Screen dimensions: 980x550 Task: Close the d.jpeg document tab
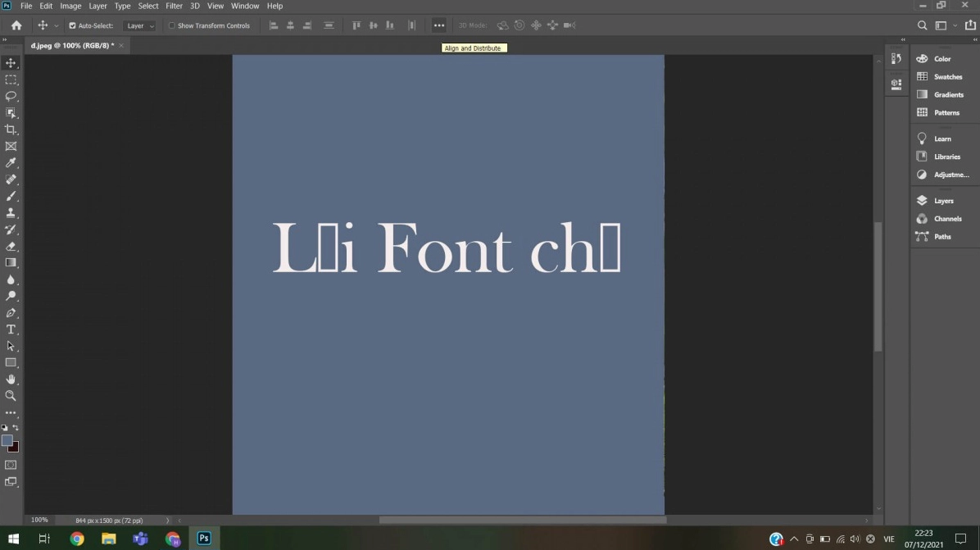coord(121,46)
